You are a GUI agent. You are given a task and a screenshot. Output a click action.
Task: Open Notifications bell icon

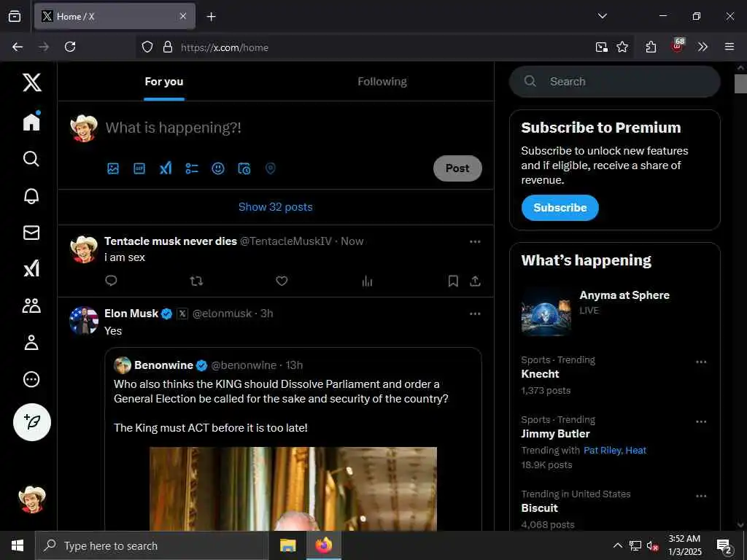click(31, 195)
